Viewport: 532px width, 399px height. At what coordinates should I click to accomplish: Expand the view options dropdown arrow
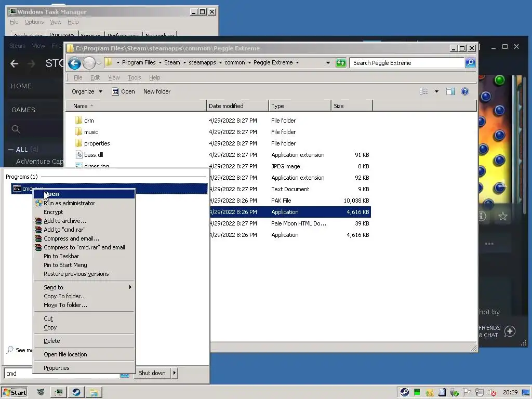[436, 91]
